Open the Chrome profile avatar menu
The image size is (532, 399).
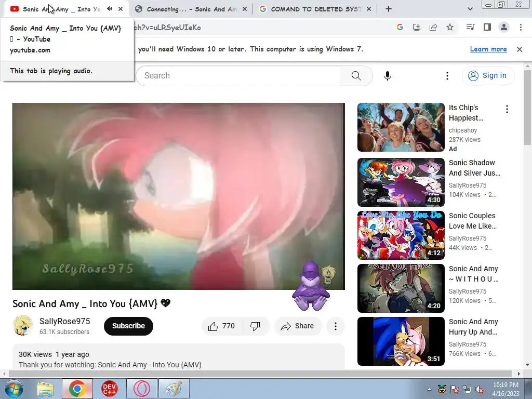tap(504, 27)
